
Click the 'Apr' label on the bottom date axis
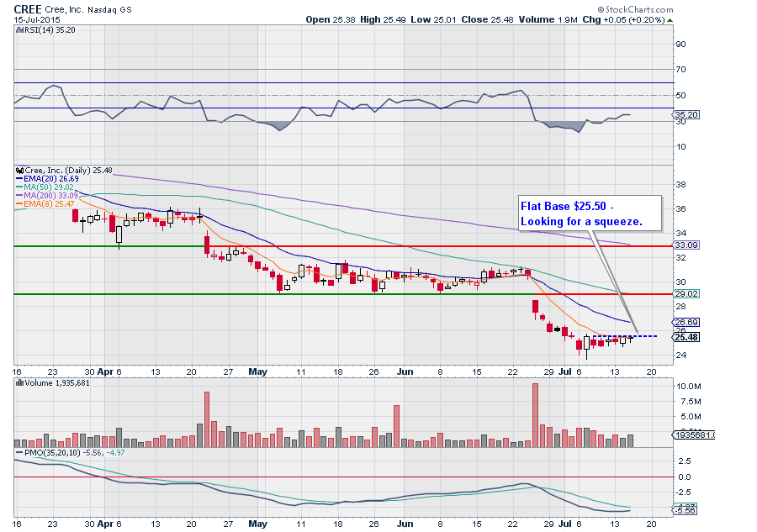pyautogui.click(x=105, y=524)
